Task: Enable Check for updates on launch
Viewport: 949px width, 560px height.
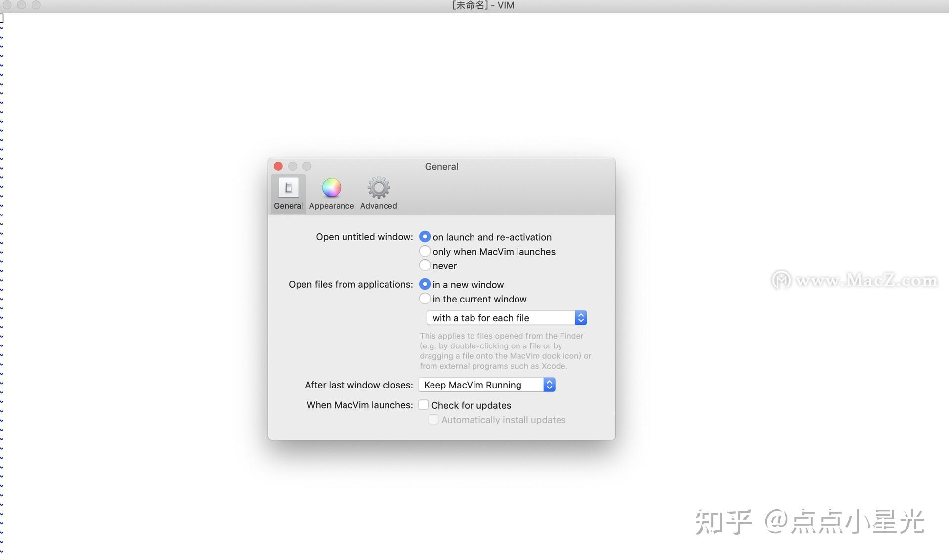Action: [424, 405]
